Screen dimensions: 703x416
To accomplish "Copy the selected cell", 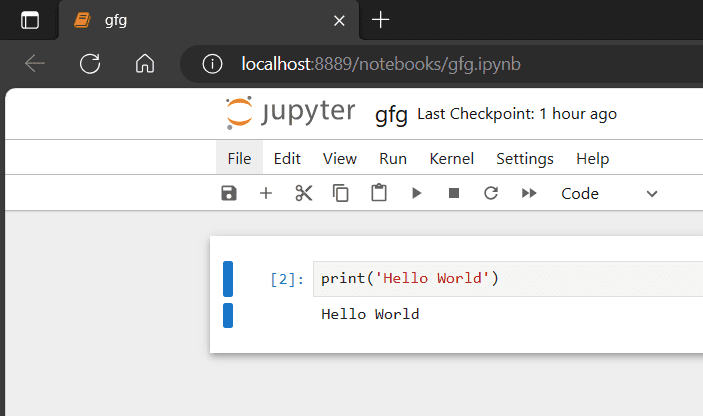I will click(x=341, y=193).
